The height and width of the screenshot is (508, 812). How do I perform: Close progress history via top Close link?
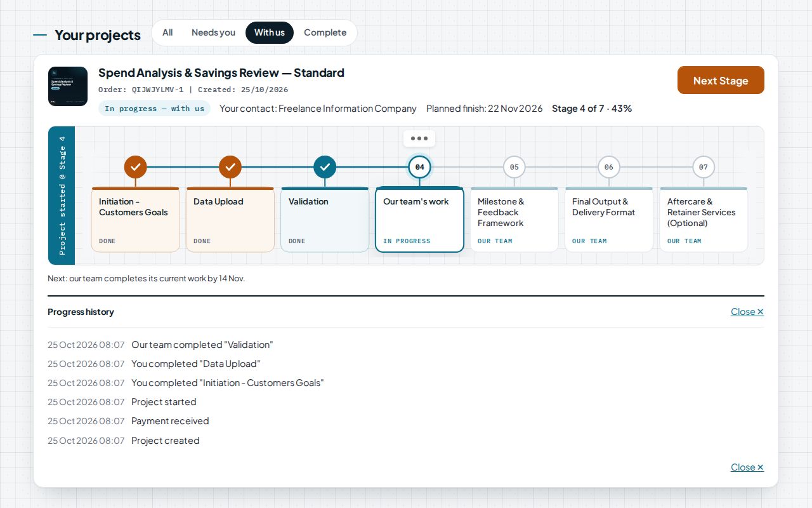coord(747,312)
